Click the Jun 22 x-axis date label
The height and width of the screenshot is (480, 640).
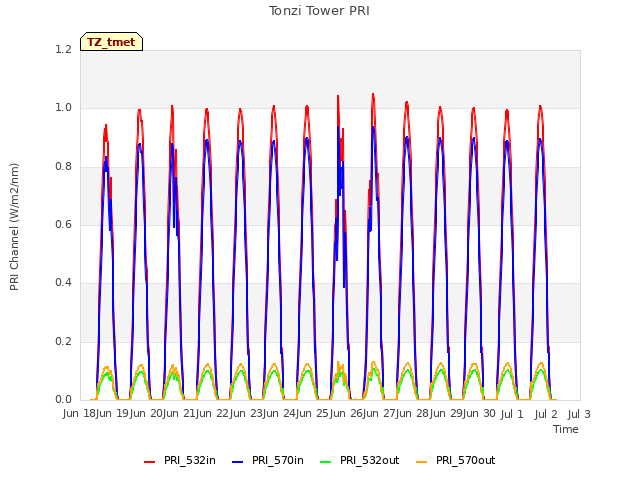tap(213, 414)
